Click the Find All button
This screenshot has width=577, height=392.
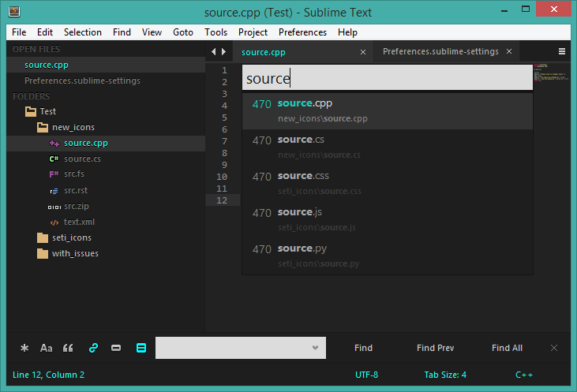tap(507, 348)
